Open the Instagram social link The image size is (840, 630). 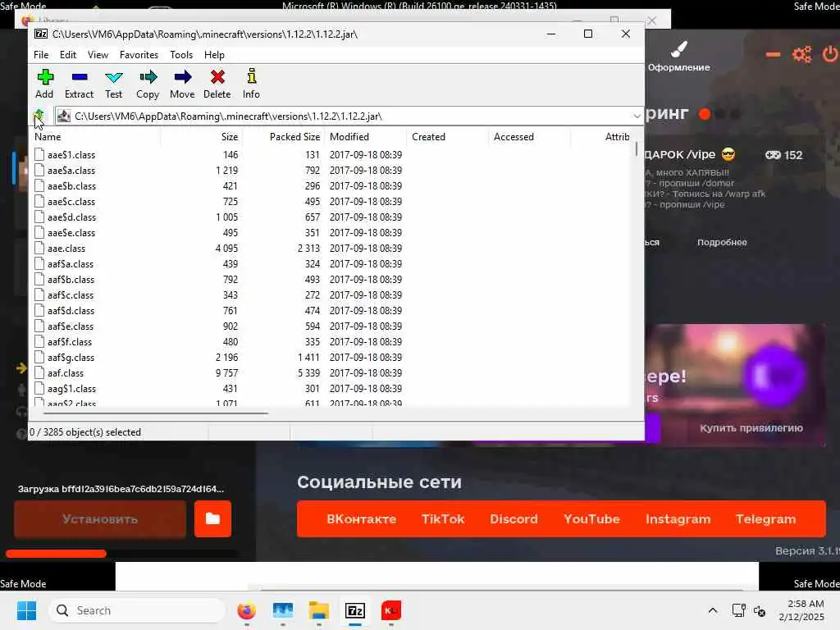pos(678,518)
